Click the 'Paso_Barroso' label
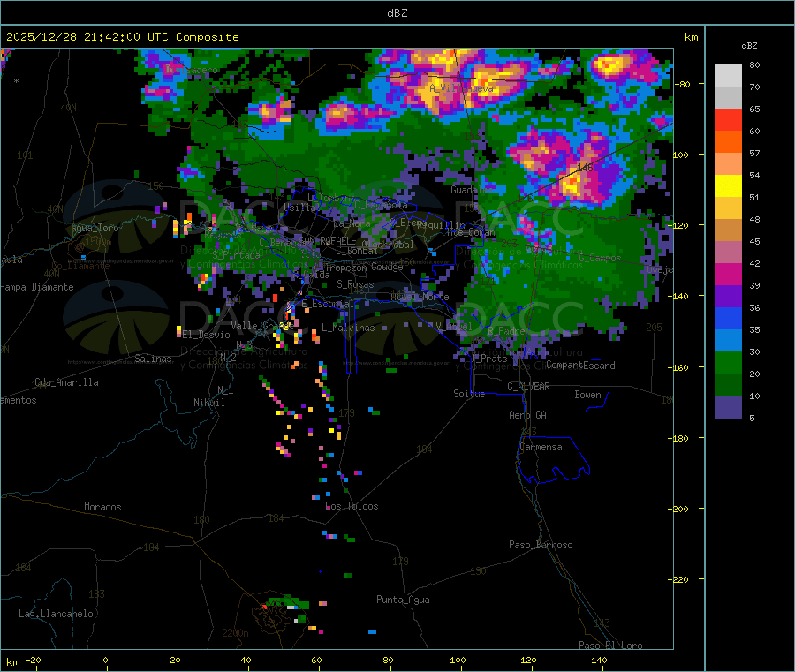 541,545
